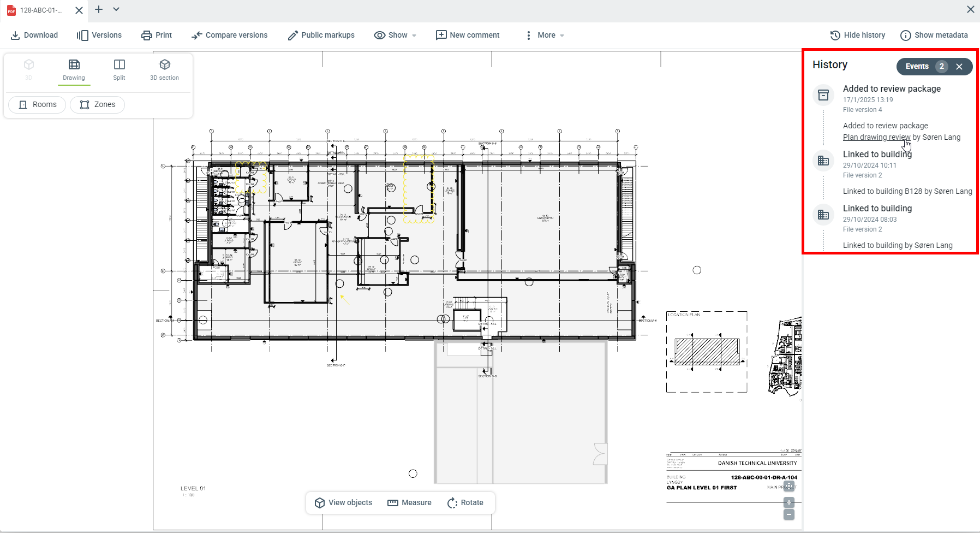Expand the Show dropdown
Viewport: 980px width, 533px height.
[396, 35]
